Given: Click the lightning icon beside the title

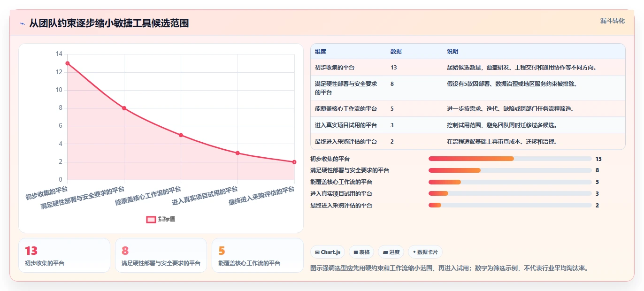Looking at the screenshot, I should click(x=22, y=23).
